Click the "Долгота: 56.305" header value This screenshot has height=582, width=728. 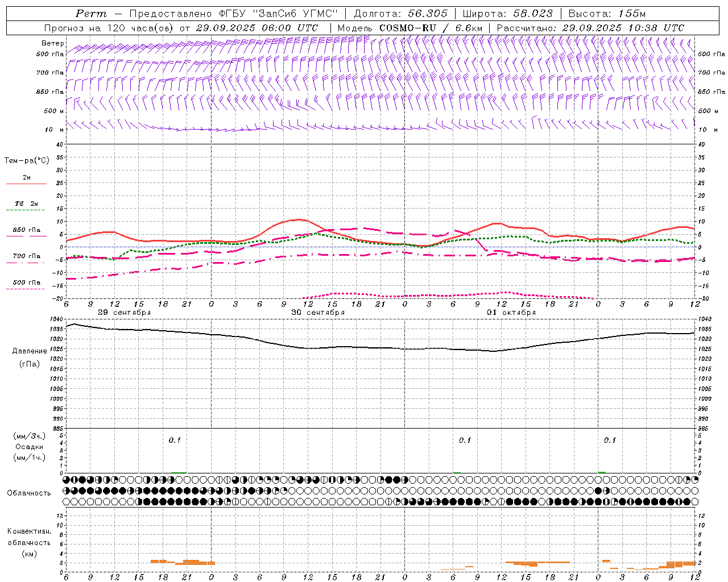[x=401, y=14]
